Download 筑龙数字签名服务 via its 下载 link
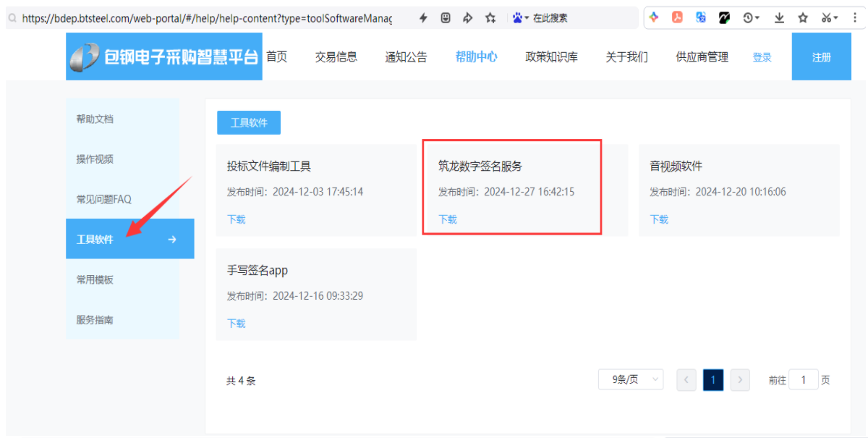Image resolution: width=868 pixels, height=438 pixels. tap(448, 219)
